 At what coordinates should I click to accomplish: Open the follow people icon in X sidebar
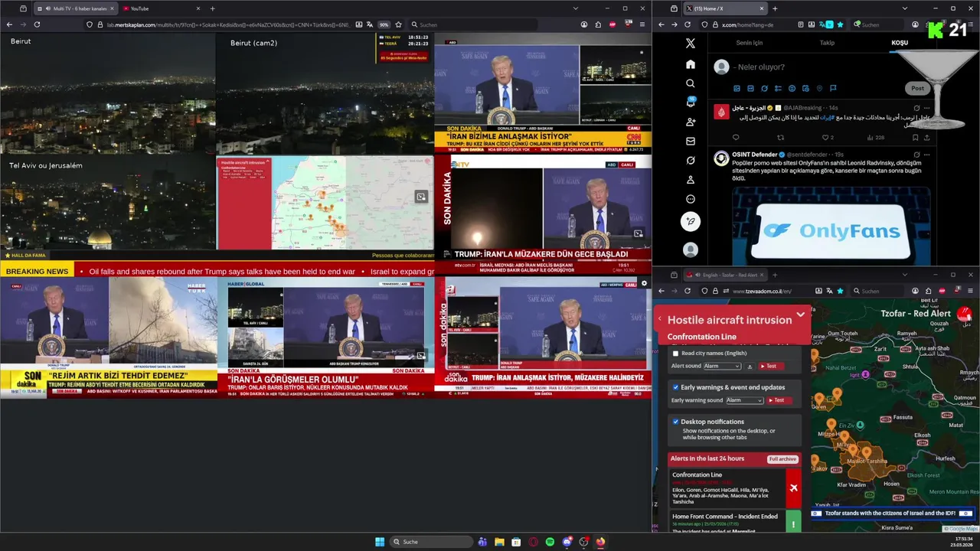[x=691, y=122]
